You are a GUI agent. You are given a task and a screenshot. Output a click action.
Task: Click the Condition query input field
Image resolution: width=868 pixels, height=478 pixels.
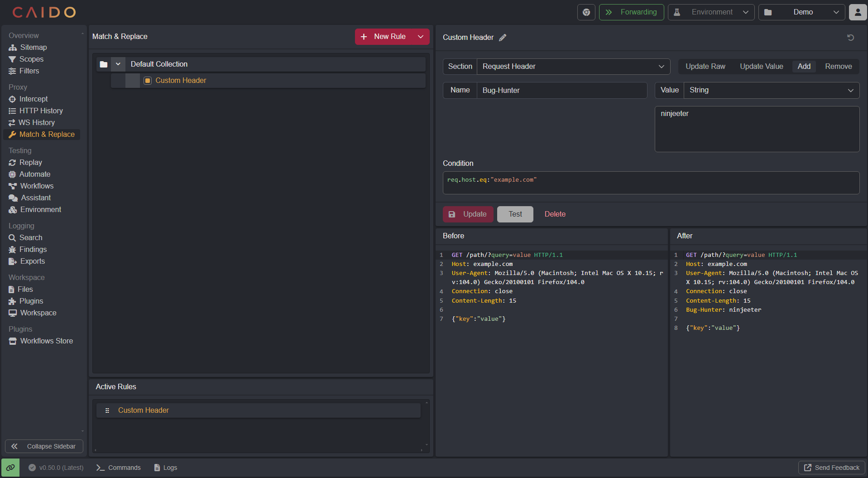coord(651,183)
